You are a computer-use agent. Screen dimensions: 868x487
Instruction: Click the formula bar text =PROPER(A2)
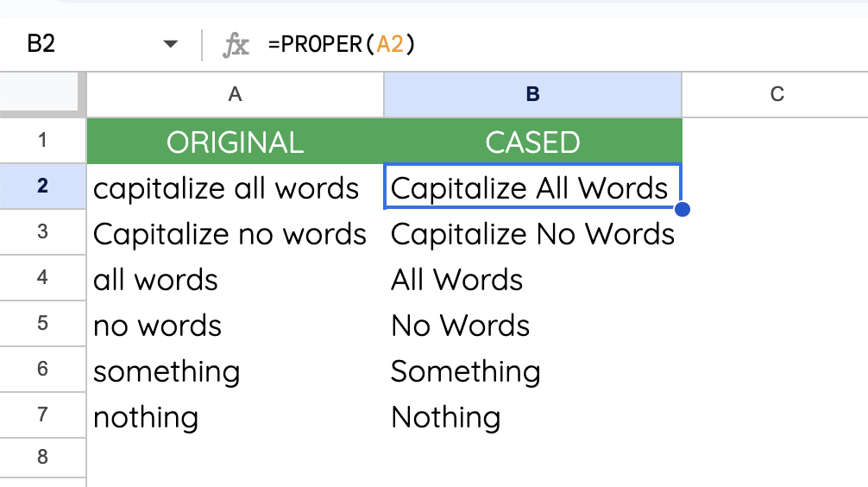click(342, 44)
